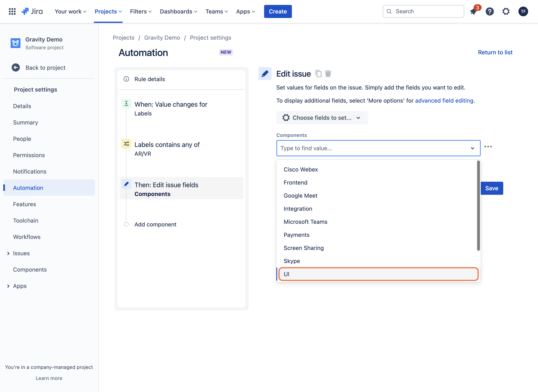The width and height of the screenshot is (538, 392).
Task: Click the Rule details info icon
Action: coord(126,79)
